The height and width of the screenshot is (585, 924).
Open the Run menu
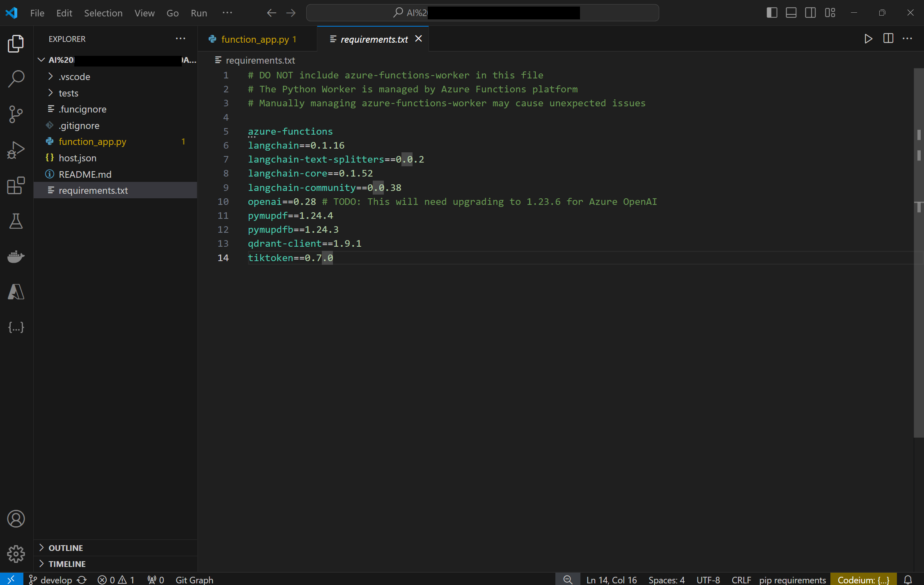click(x=199, y=13)
